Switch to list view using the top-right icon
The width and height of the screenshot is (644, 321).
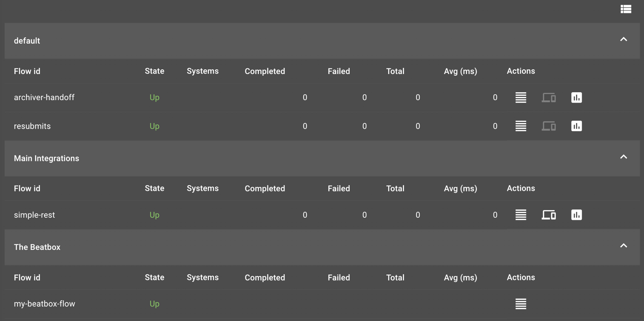[x=626, y=9]
